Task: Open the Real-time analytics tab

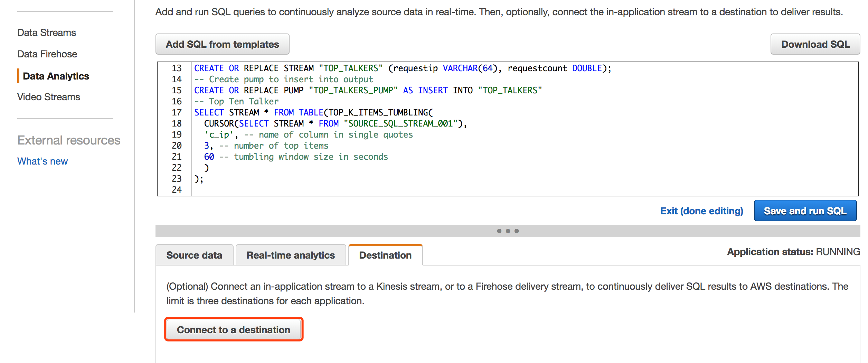Action: (x=290, y=255)
